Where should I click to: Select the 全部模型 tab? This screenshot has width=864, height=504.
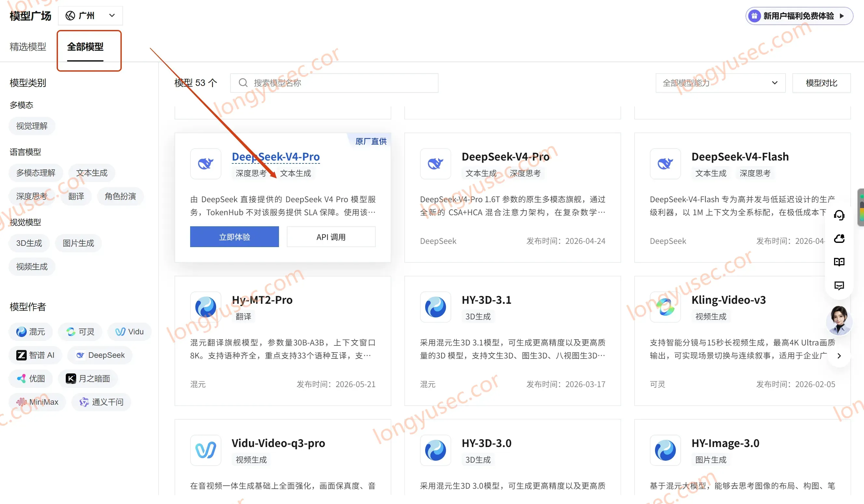pos(85,47)
